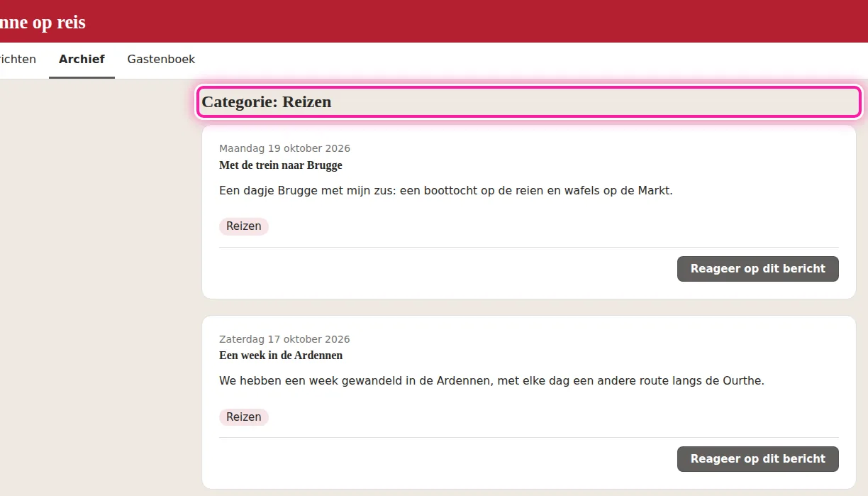Open the Gastenboek tab
The height and width of the screenshot is (496, 868).
(161, 60)
